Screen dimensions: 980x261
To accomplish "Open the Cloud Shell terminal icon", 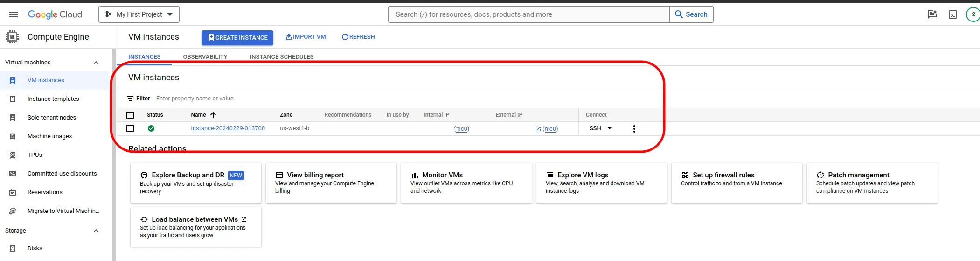I will 953,14.
